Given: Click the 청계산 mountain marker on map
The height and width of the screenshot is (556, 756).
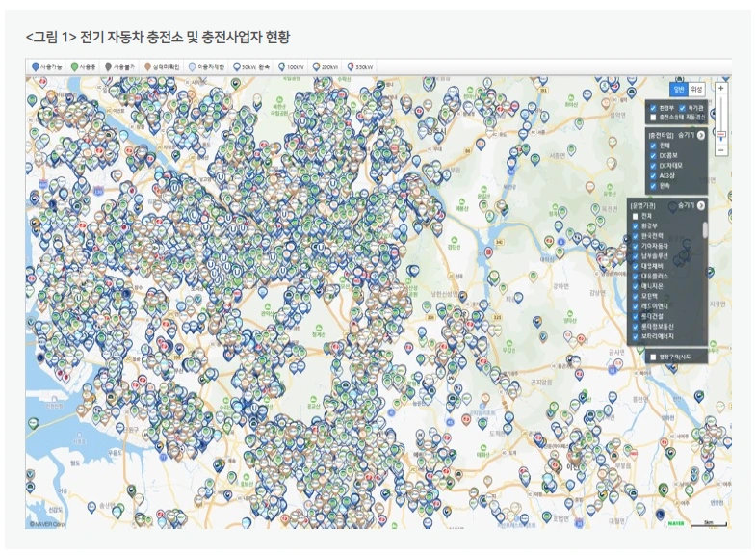Looking at the screenshot, I should [x=318, y=330].
